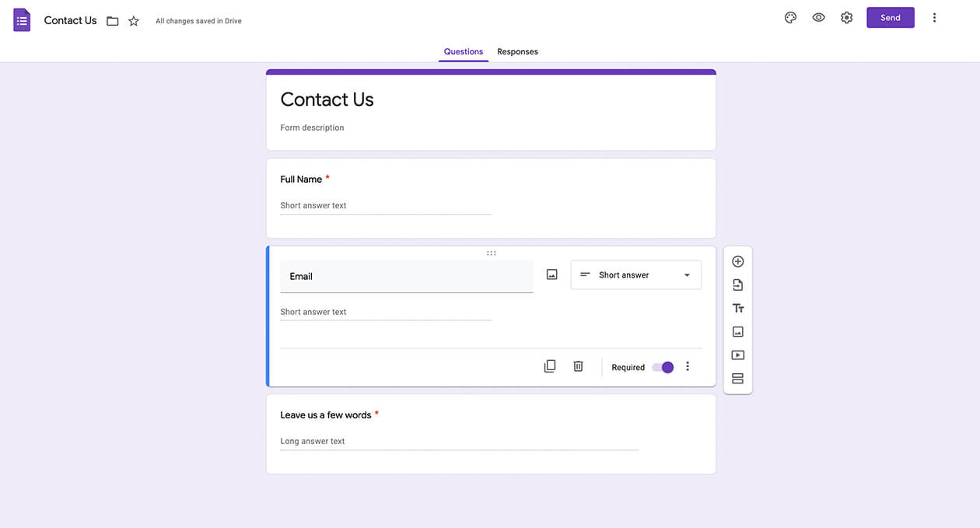Click the Send button
Image resolution: width=980 pixels, height=528 pixels.
[891, 18]
